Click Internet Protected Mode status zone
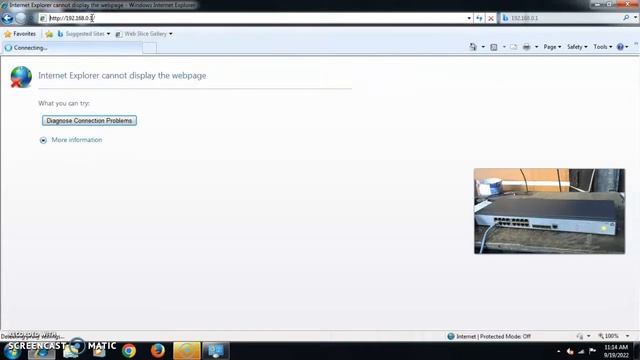 [489, 336]
